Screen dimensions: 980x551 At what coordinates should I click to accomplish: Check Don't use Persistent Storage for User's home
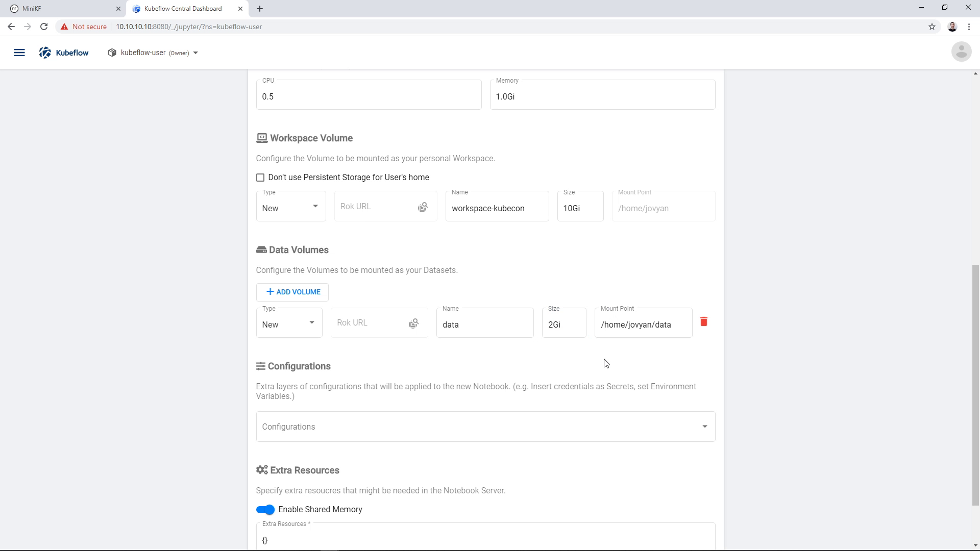click(260, 178)
